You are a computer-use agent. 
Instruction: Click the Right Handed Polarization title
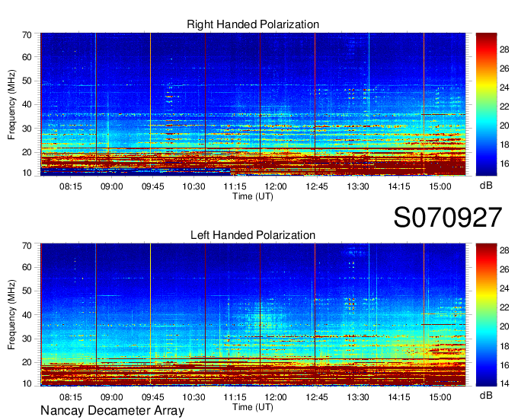[253, 24]
